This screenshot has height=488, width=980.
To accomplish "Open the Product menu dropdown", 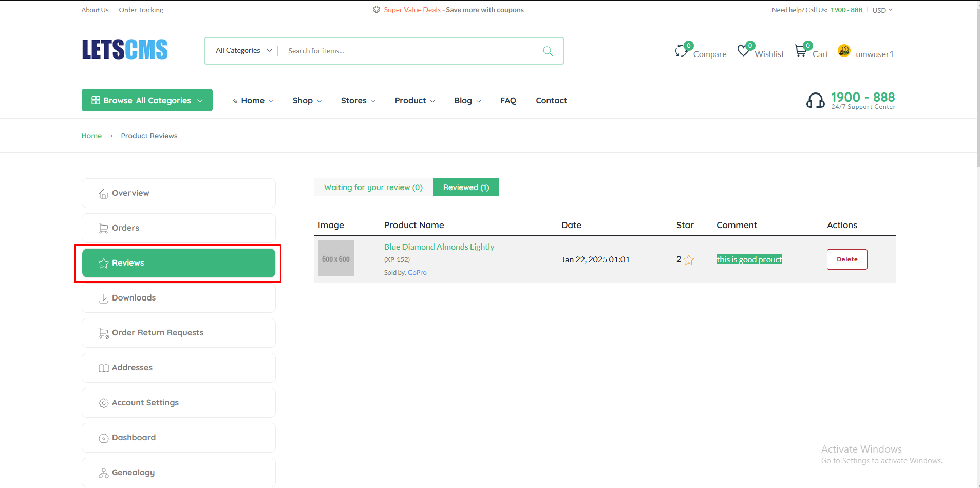I will tap(414, 100).
